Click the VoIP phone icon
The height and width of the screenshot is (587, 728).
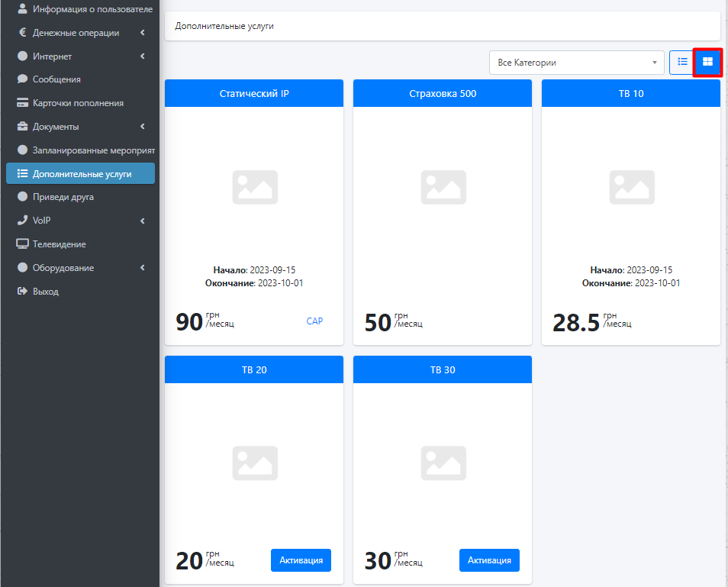pyautogui.click(x=22, y=221)
